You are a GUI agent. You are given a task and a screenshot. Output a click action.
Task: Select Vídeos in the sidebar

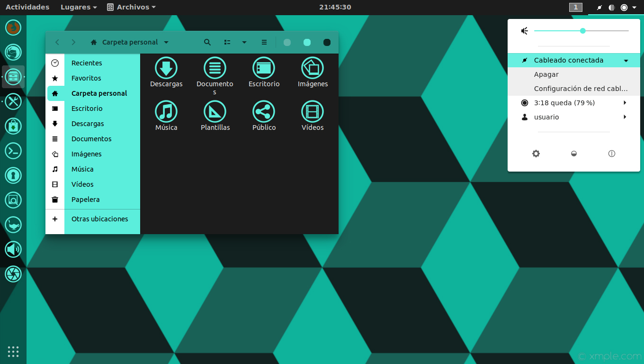(x=93, y=184)
